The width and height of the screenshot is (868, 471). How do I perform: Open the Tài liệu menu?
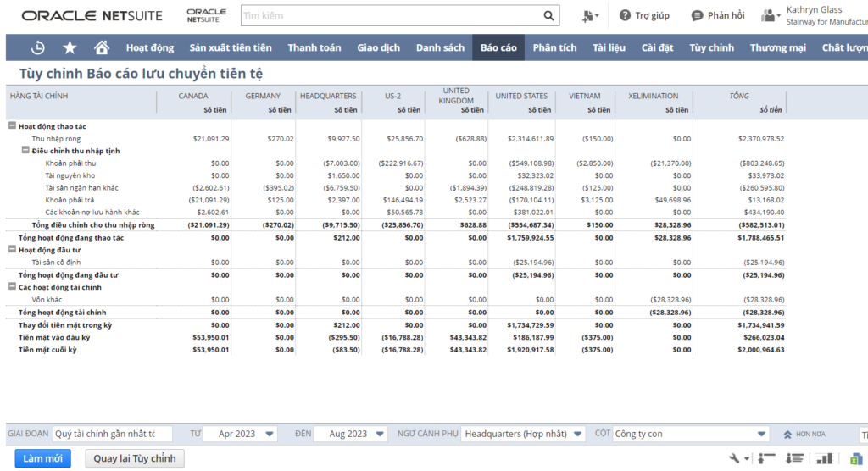[609, 47]
